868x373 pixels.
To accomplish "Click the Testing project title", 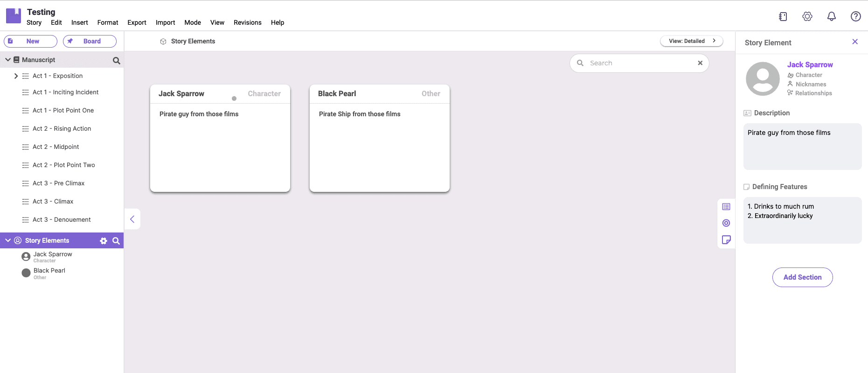I will click(41, 12).
